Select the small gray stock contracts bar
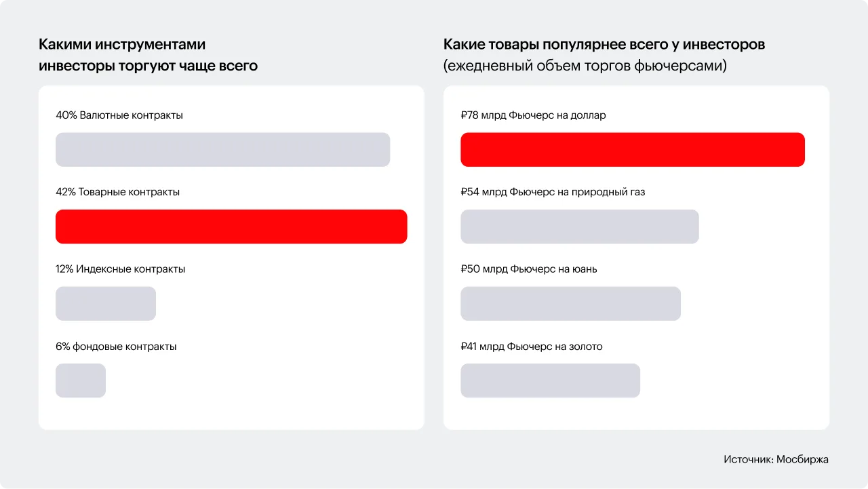Screen dimensions: 868x489 pyautogui.click(x=81, y=380)
